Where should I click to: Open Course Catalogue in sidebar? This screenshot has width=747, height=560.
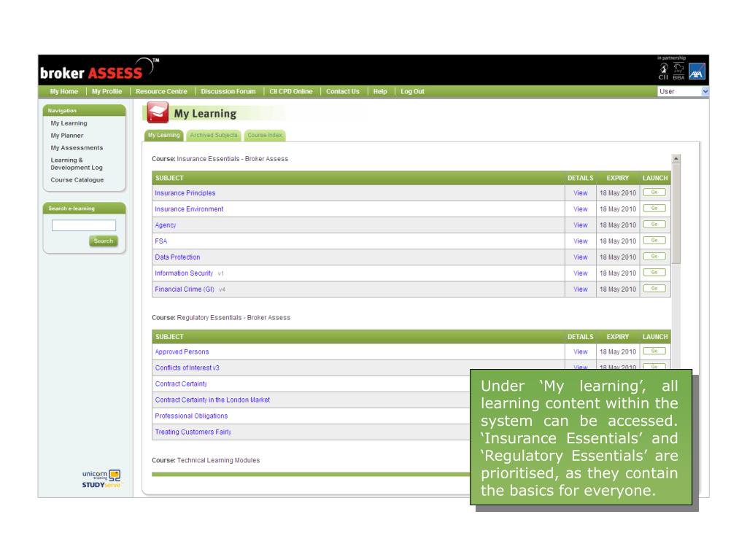[x=77, y=179]
